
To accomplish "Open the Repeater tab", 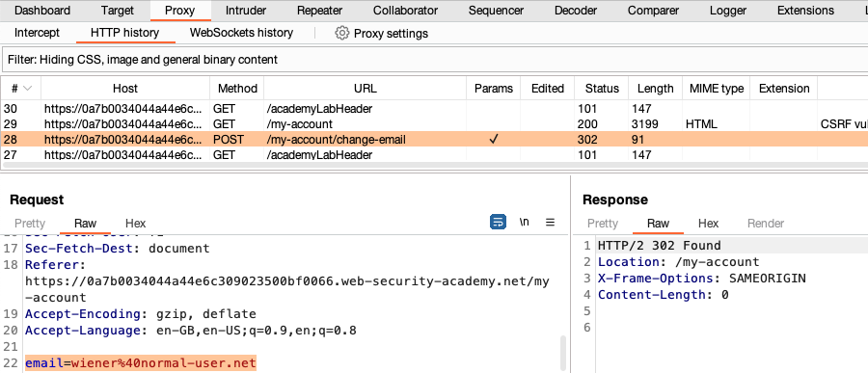I will pyautogui.click(x=319, y=10).
